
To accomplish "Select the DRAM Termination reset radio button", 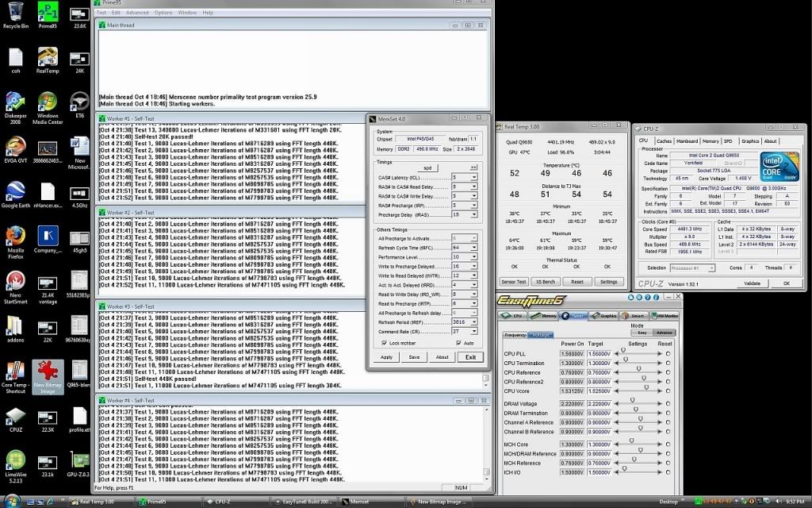I will 668,413.
